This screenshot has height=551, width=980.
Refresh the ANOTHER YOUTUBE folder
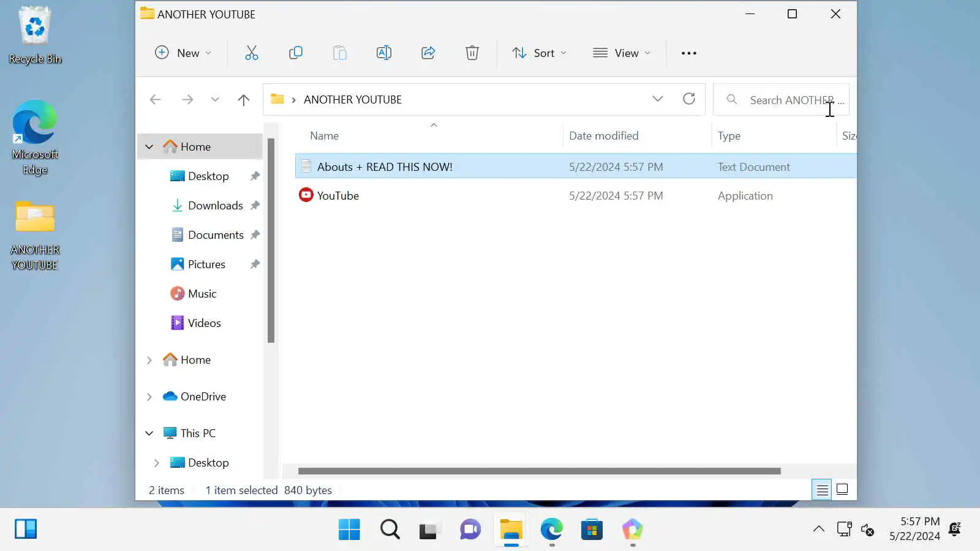click(x=689, y=99)
